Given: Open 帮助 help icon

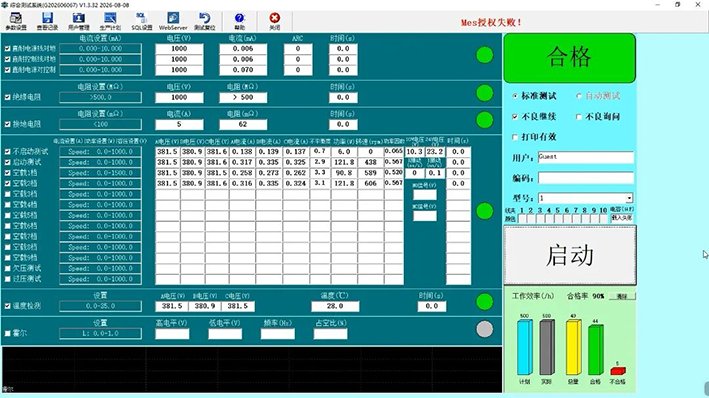Looking at the screenshot, I should click(x=240, y=21).
